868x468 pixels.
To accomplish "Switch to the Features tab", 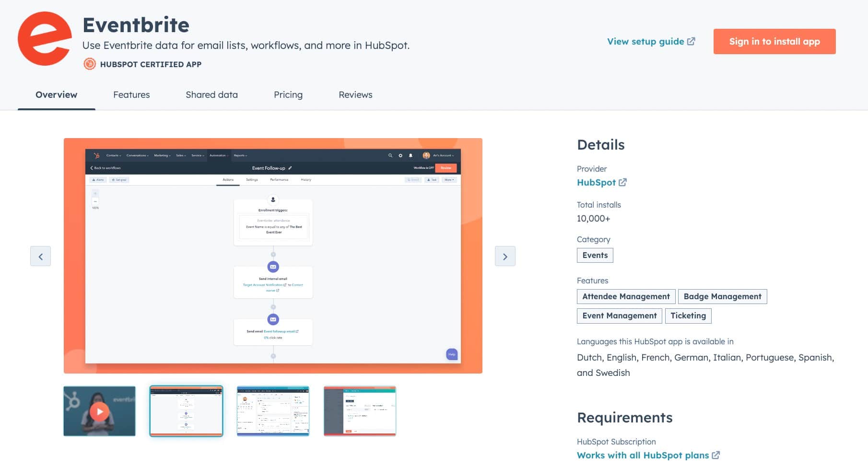I will (x=131, y=94).
